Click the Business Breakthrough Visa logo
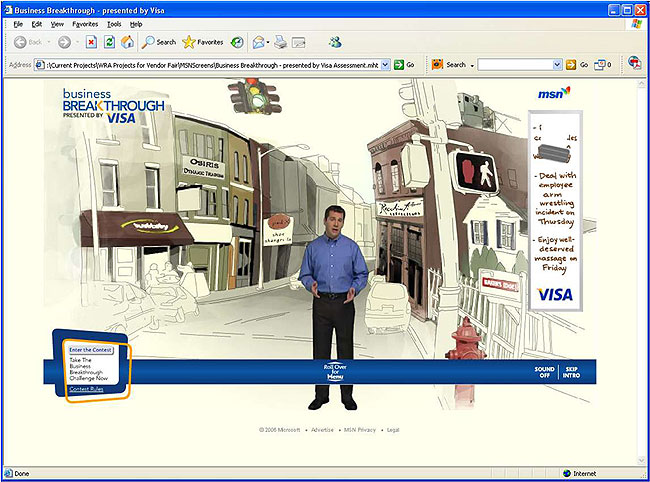This screenshot has height=482, width=650. (x=114, y=106)
